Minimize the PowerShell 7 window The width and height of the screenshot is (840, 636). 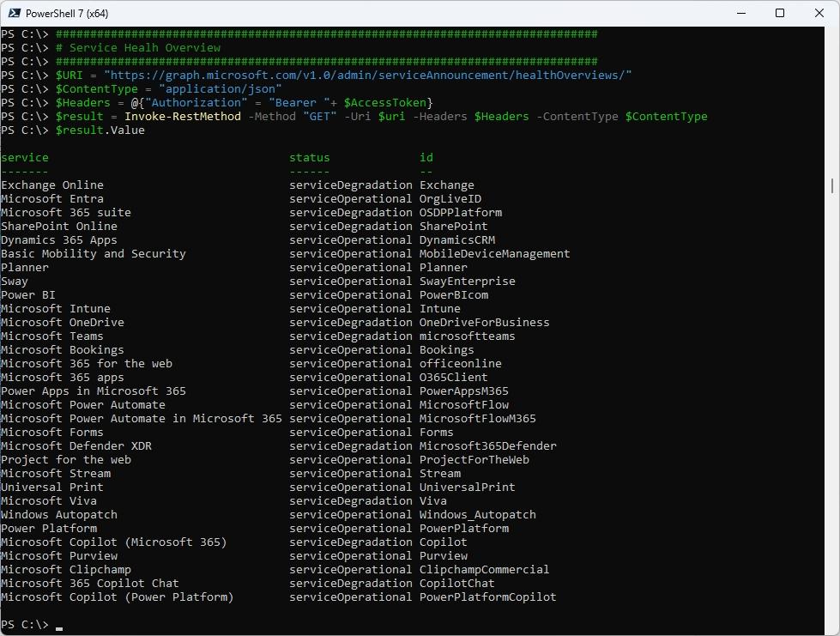tap(740, 13)
